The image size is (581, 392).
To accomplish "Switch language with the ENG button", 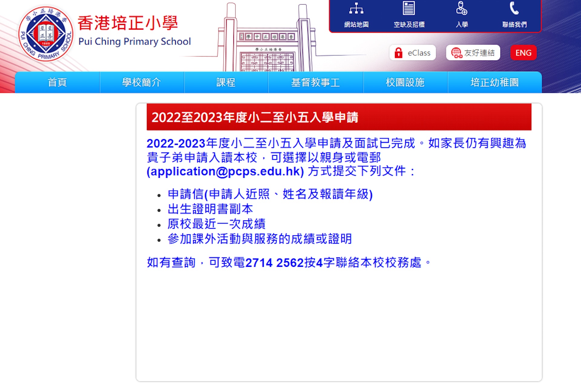I will point(524,53).
